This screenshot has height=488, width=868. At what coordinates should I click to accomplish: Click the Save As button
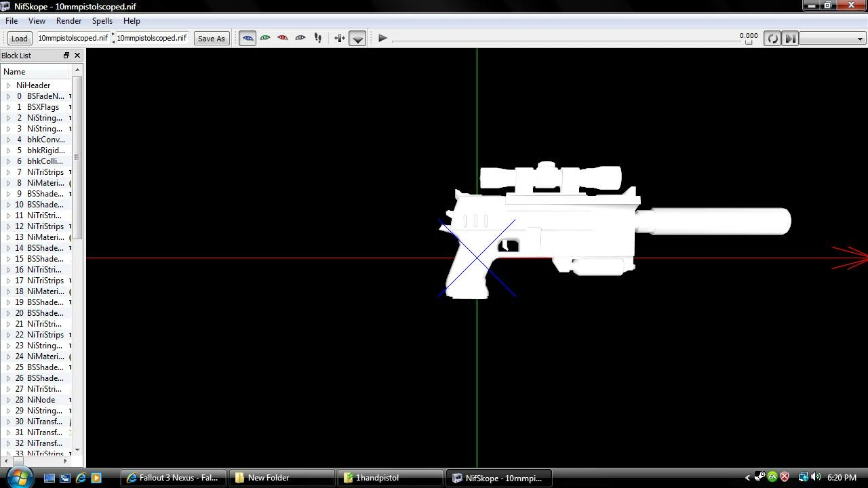[x=211, y=39]
